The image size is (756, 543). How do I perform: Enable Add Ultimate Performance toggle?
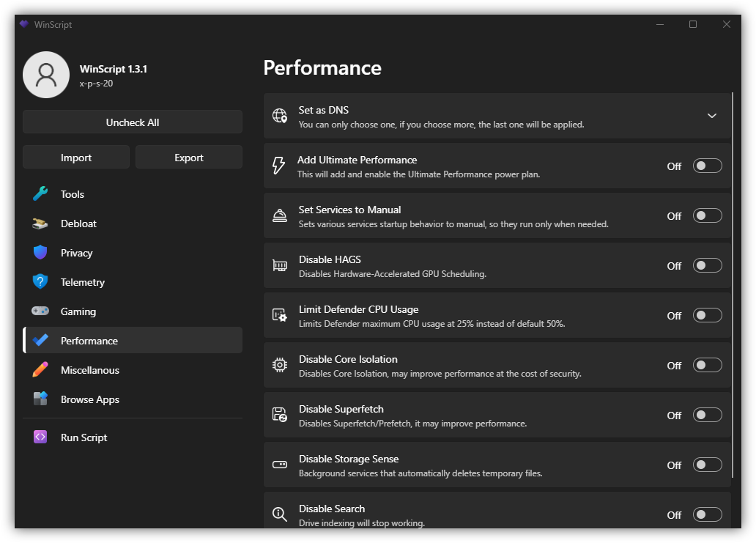coord(708,166)
